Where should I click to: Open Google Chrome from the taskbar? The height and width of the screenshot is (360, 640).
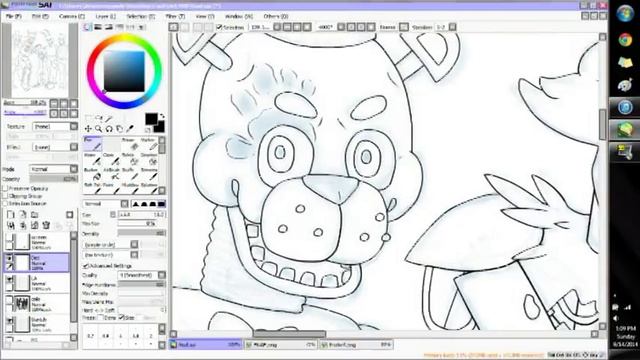pos(624,40)
